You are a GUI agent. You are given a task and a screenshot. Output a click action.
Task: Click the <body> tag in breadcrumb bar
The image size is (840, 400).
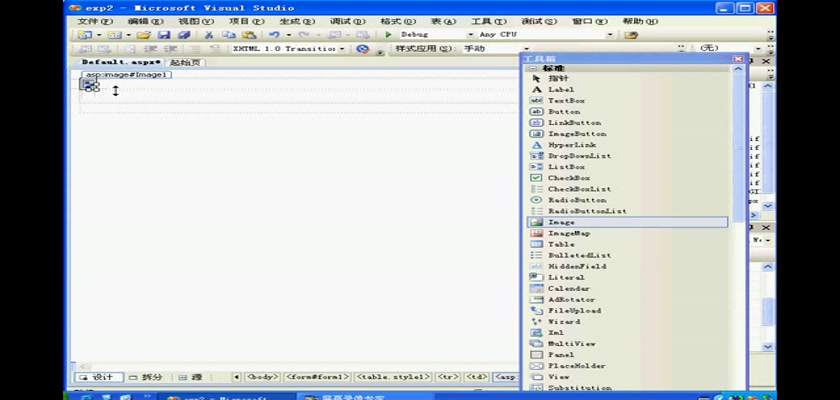(x=262, y=377)
